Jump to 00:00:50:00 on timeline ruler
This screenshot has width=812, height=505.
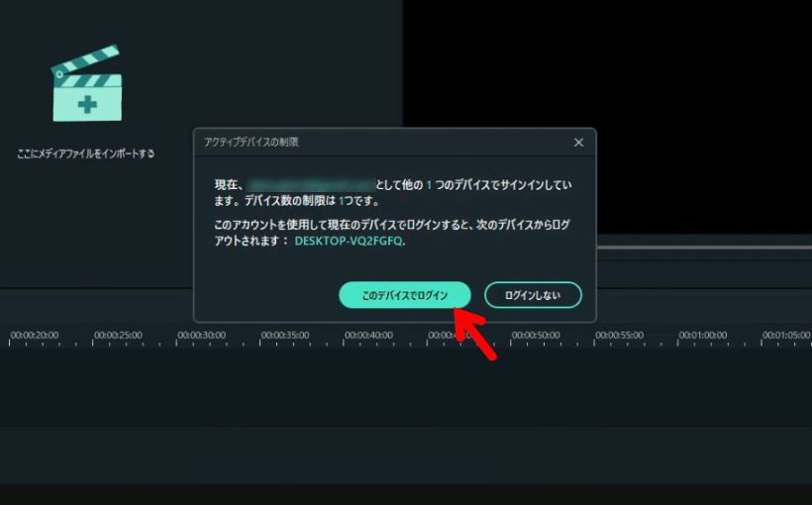(536, 336)
